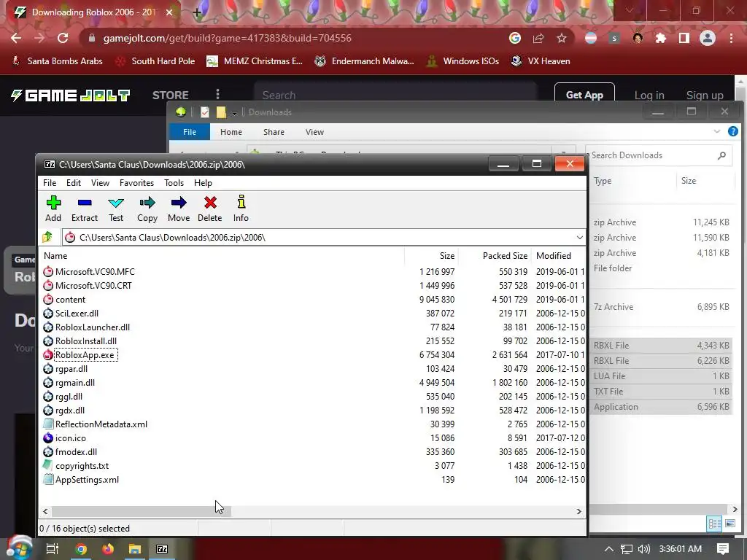Open the Game Jolt three-dot more menu
This screenshot has width=747, height=560.
tap(217, 94)
